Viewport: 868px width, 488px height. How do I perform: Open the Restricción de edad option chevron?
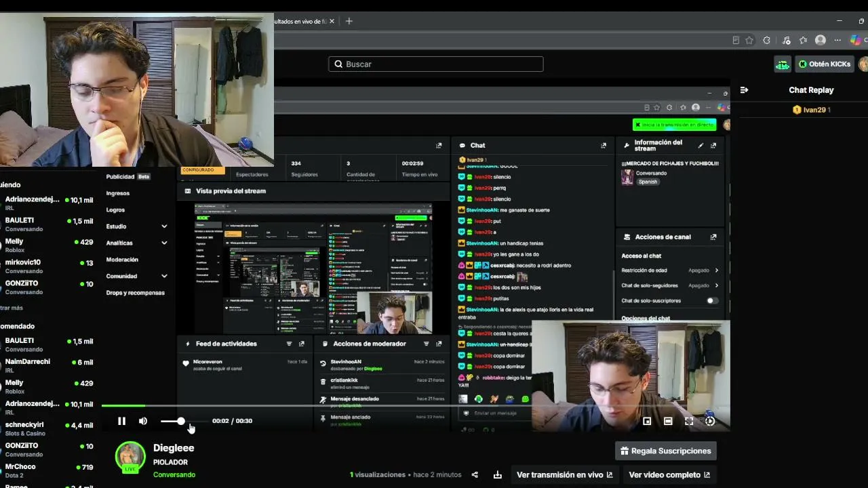[x=717, y=270]
